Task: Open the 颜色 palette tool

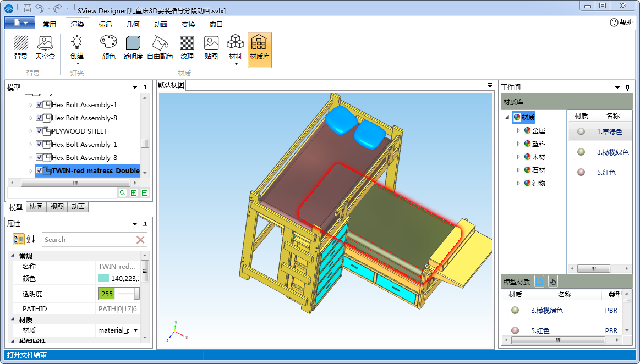Action: [108, 48]
